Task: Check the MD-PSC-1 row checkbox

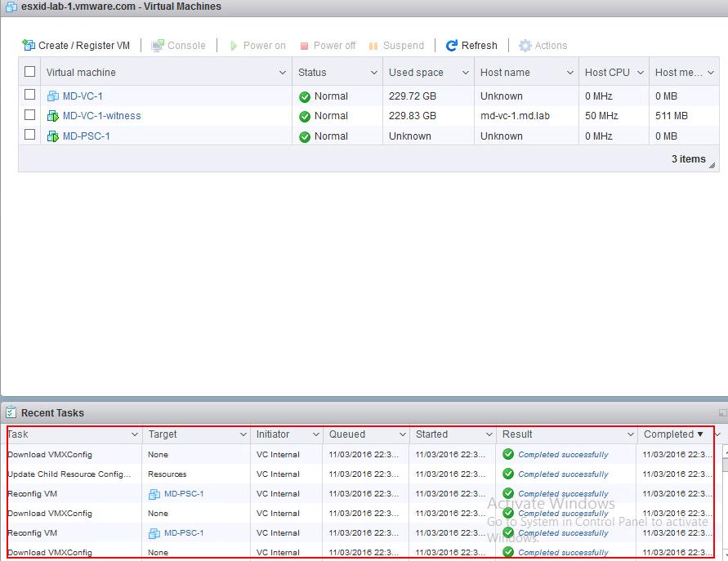Action: [x=29, y=134]
